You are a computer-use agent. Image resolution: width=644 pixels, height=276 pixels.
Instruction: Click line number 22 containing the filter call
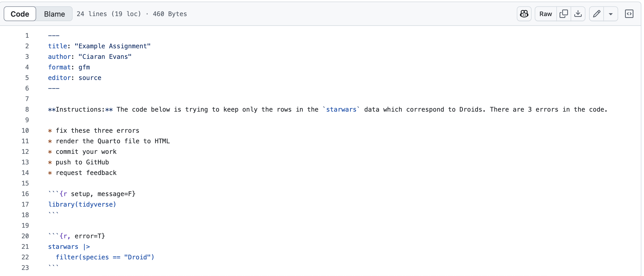[x=25, y=257]
